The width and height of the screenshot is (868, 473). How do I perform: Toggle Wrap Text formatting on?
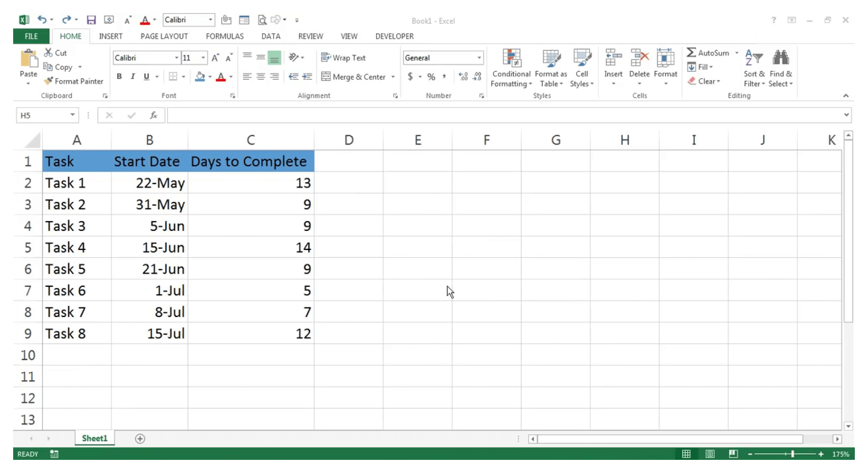click(x=344, y=58)
